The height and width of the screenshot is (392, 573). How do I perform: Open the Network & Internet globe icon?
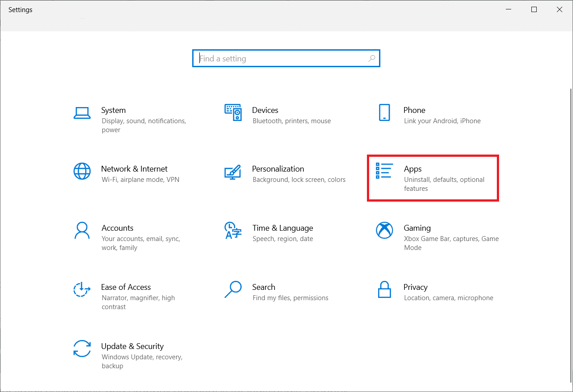pos(82,171)
